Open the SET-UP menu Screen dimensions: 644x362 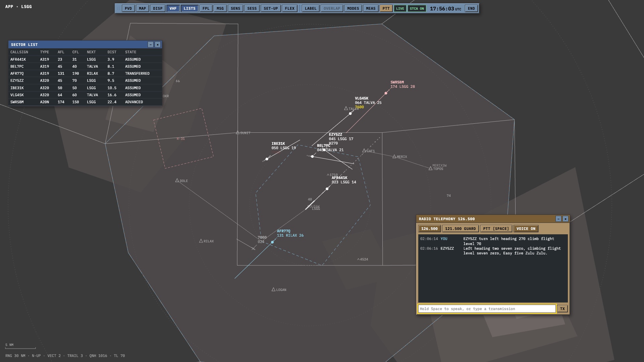[x=271, y=8]
